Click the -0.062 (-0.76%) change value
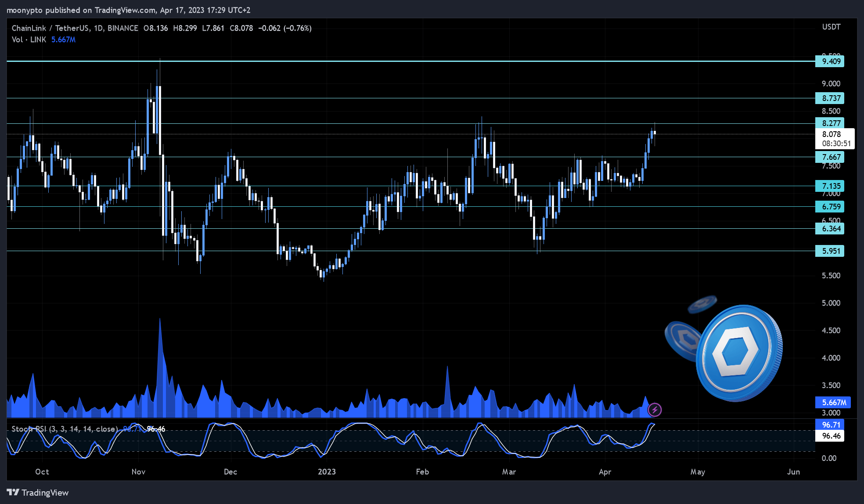 [285, 28]
